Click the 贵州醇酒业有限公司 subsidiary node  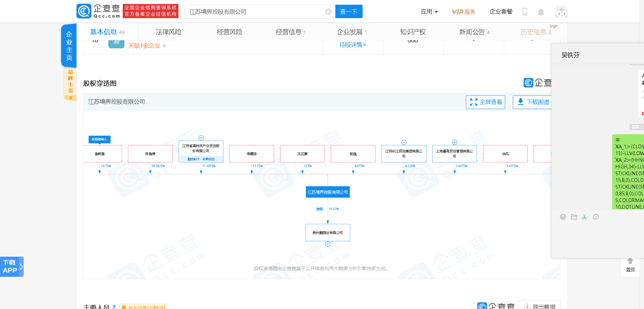click(x=328, y=233)
